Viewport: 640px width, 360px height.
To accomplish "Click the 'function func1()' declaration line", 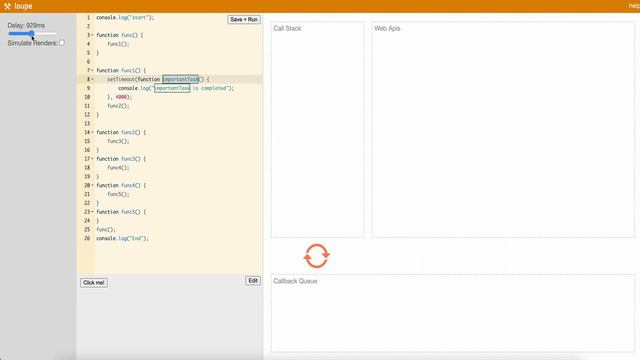I will (121, 70).
